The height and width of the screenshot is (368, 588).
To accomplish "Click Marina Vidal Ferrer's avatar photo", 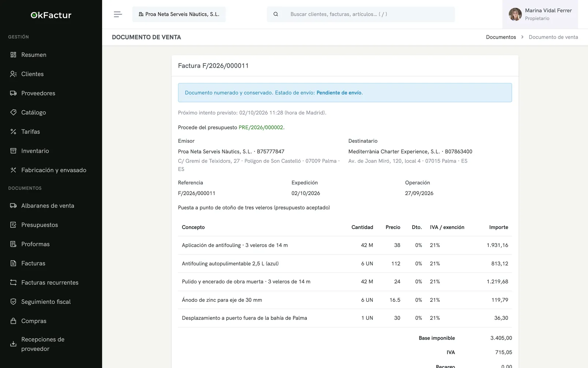I will [x=515, y=14].
